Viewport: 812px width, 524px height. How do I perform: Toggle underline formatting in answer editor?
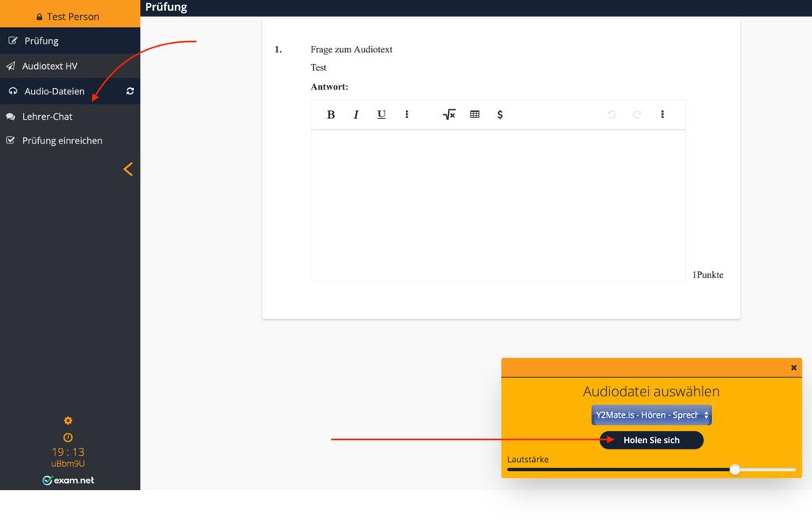point(381,115)
